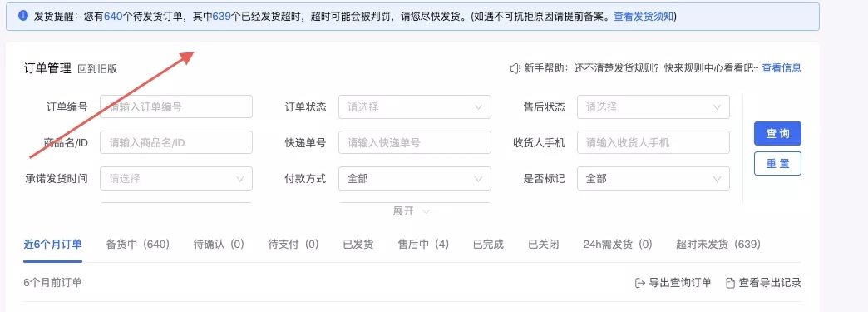Screen dimensions: 868x312
Task: Click the blue 查询 button
Action: tap(777, 134)
